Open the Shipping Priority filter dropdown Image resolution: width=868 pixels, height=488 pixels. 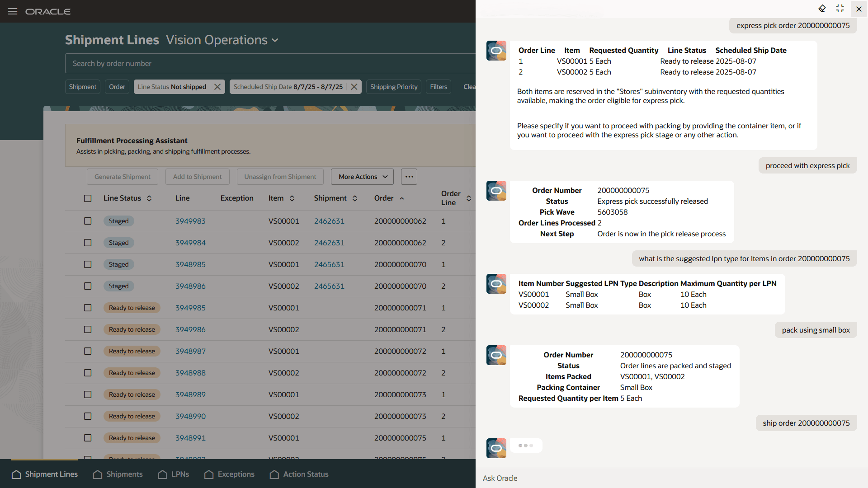click(x=393, y=87)
